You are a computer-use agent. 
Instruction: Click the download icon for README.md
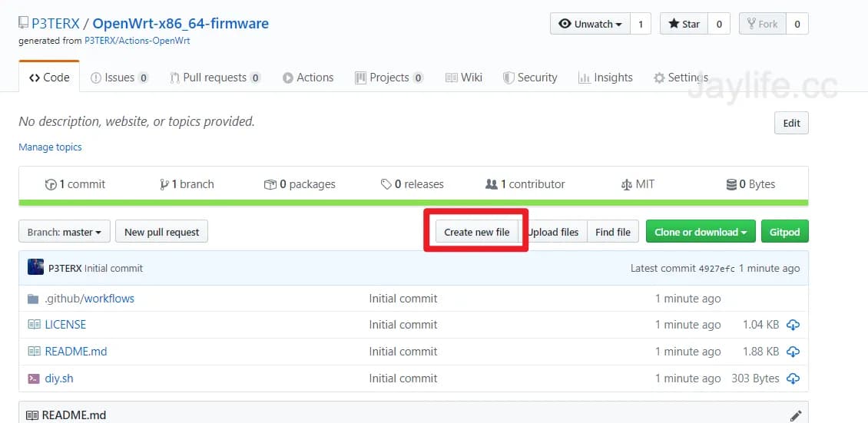(x=793, y=352)
